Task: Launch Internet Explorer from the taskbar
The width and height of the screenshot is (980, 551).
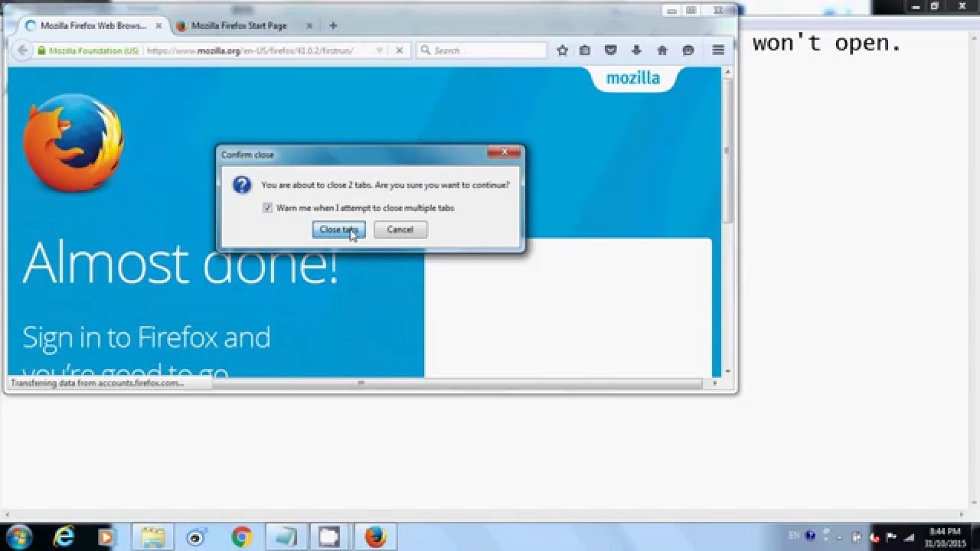Action: (64, 537)
